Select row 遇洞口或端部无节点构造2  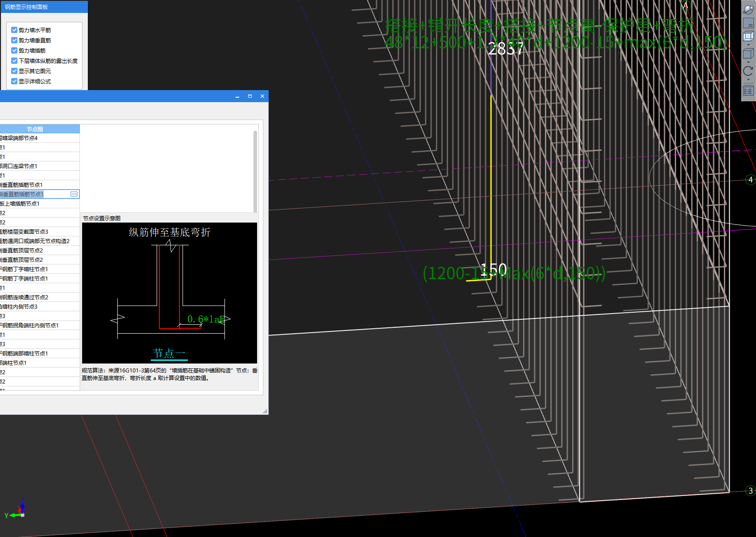(x=40, y=241)
